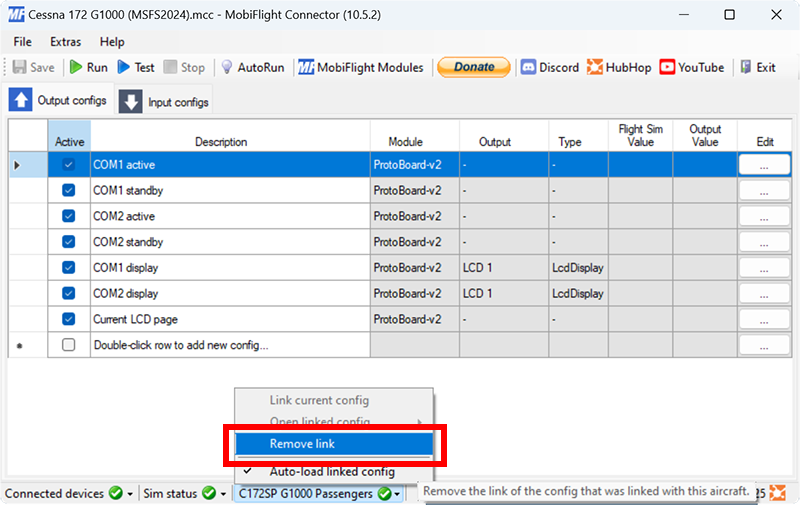Open edit dialog for COM2 display
This screenshot has width=800, height=505.
(x=764, y=293)
